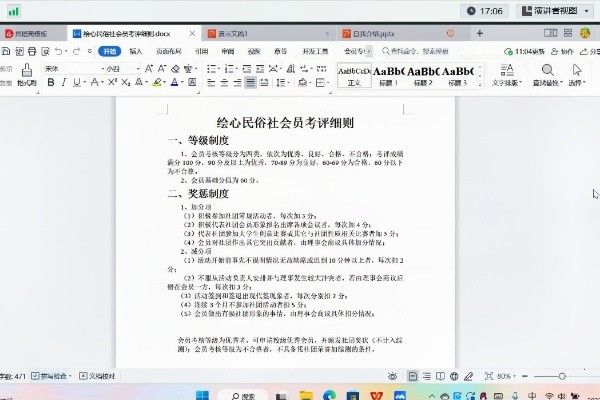
Task: Click the 演讲者视图 button
Action: pyautogui.click(x=557, y=11)
